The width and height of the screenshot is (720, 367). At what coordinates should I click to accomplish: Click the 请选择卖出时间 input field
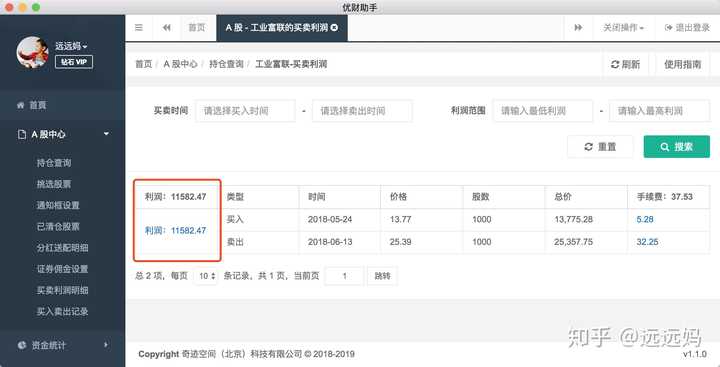click(362, 111)
